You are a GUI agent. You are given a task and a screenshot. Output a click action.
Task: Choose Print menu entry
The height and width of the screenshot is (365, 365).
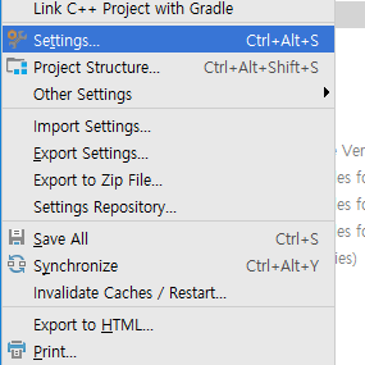pyautogui.click(x=168, y=352)
